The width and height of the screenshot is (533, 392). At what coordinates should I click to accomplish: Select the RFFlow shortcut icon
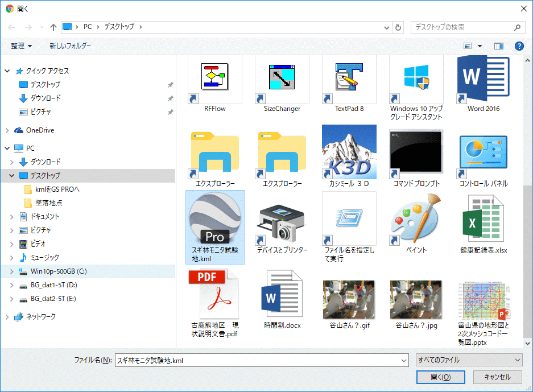[x=214, y=81]
